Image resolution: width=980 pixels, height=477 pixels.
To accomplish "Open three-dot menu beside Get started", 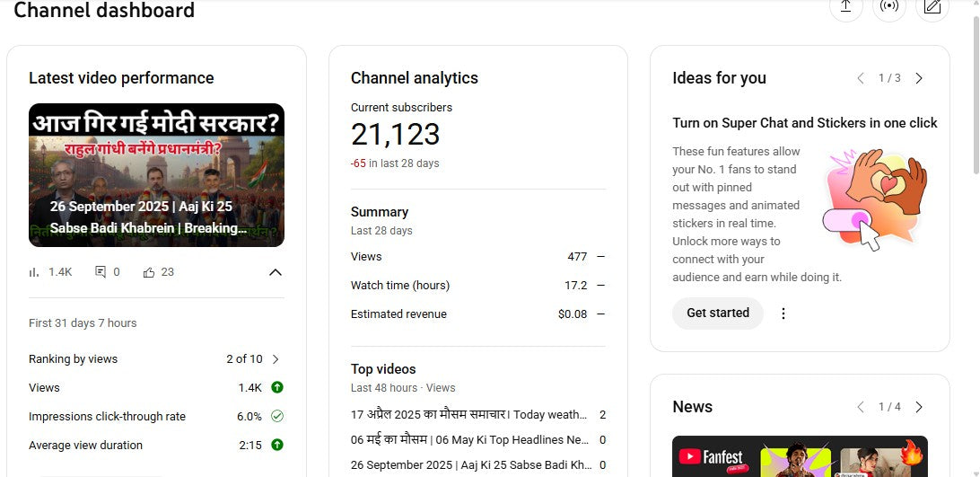I will 783,314.
